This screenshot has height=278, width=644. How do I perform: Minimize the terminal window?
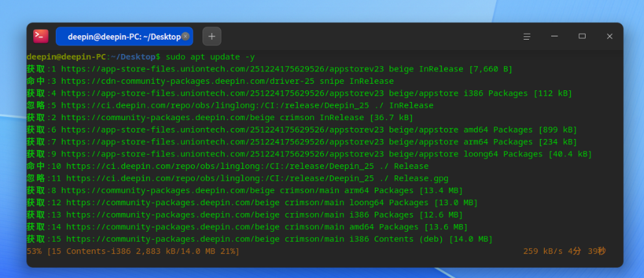554,36
